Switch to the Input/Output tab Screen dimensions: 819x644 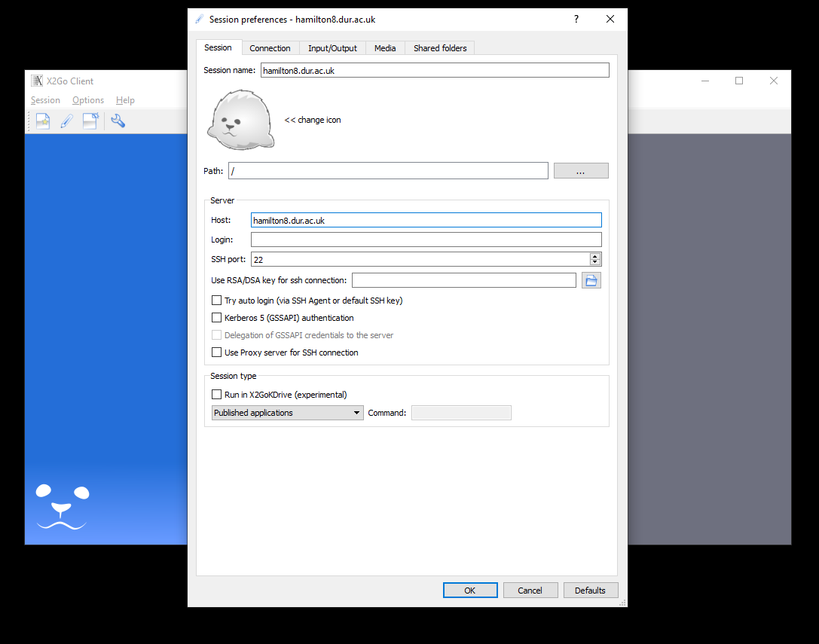pos(332,48)
